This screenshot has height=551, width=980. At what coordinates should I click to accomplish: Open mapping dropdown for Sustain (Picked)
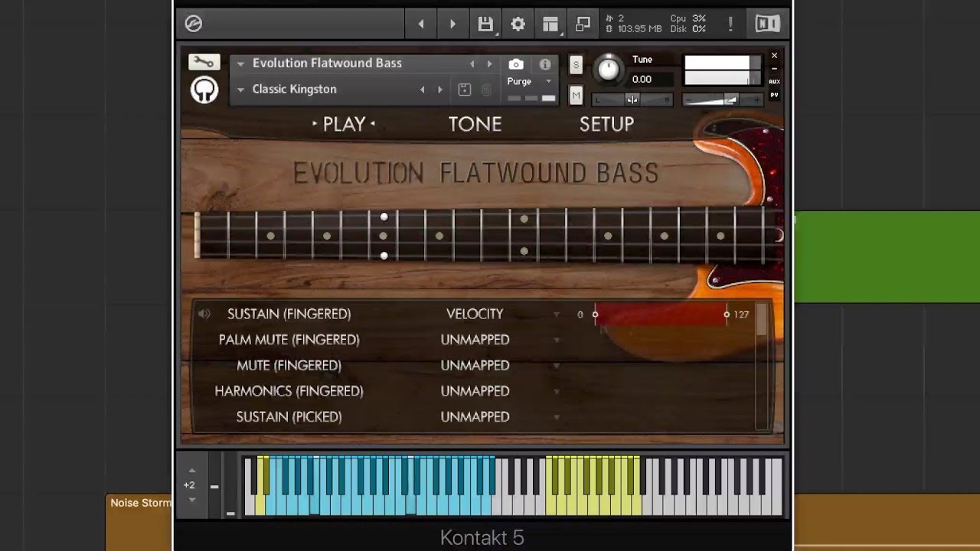coord(557,417)
